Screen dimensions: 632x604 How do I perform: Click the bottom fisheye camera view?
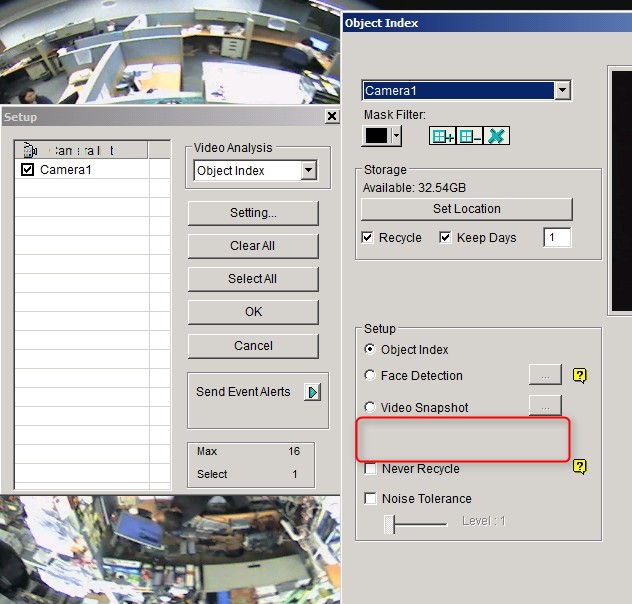tap(170, 550)
